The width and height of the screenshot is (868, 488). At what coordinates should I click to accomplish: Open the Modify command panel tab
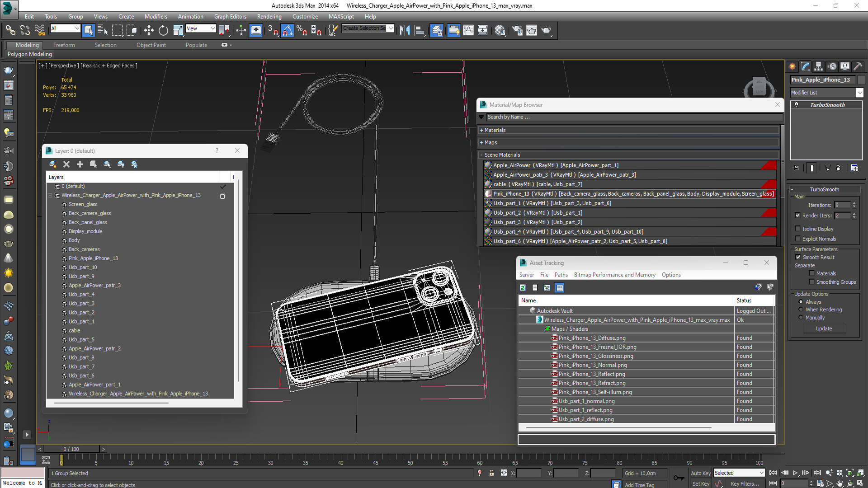[806, 66]
